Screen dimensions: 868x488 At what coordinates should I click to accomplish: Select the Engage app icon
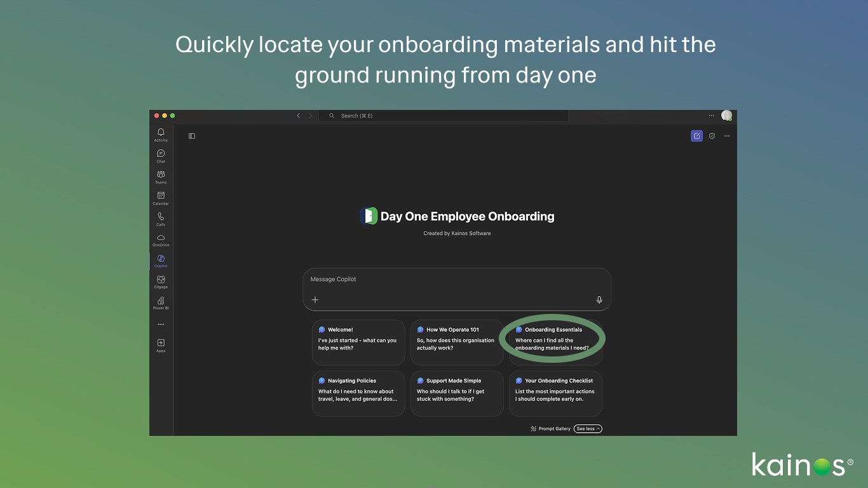[161, 281]
